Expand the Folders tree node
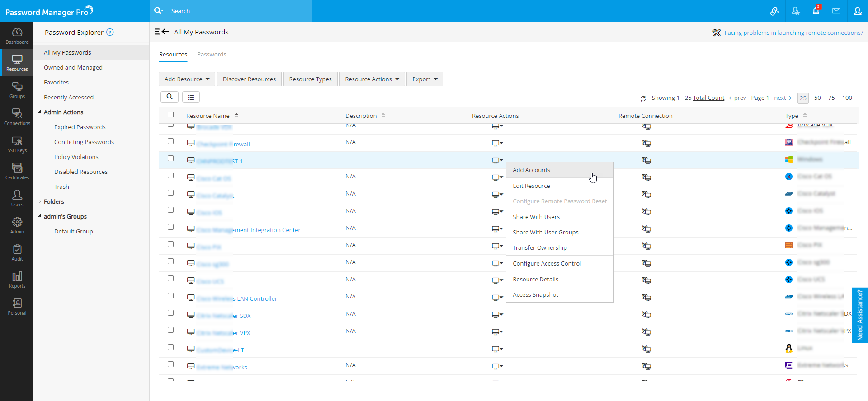This screenshot has width=868, height=401. pos(40,201)
